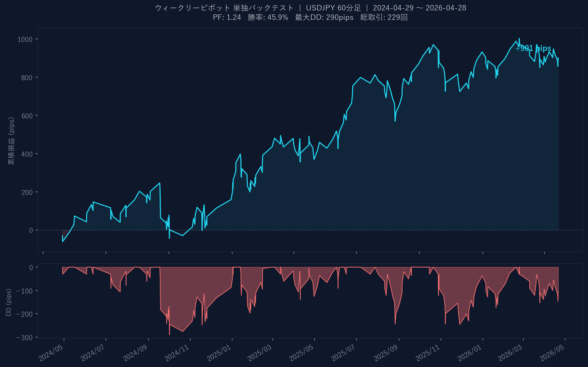
Task: Click the 600 tick on the equity axis
Action: click(x=26, y=116)
